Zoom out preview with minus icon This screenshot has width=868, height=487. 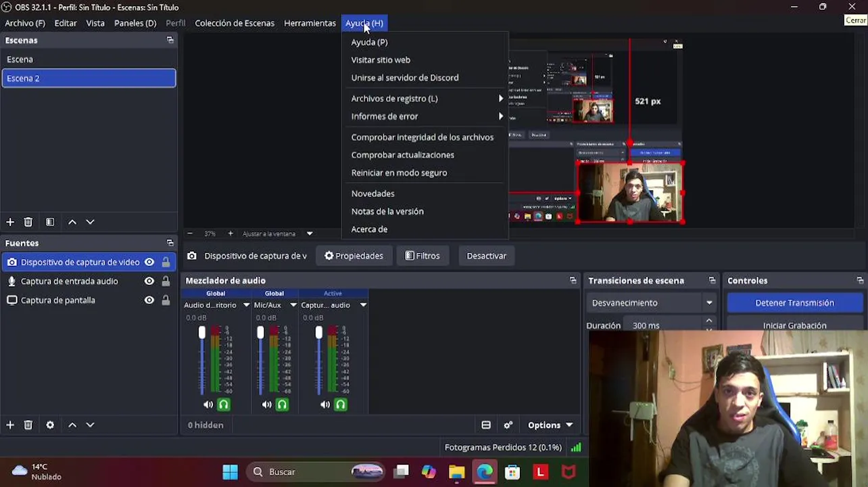[190, 233]
